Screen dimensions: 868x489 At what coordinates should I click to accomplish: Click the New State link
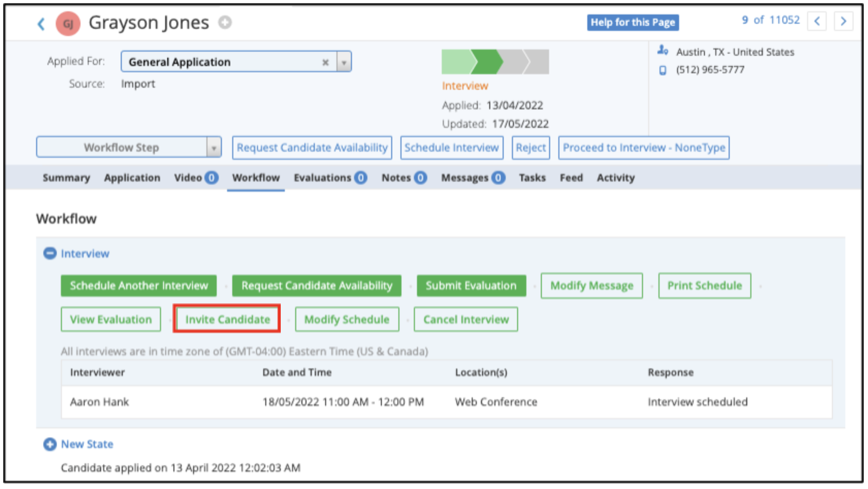(87, 444)
